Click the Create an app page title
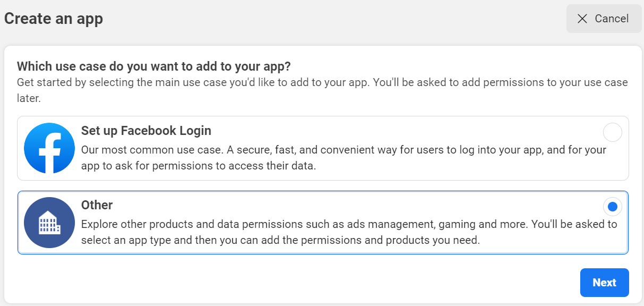644x306 pixels. pos(53,18)
